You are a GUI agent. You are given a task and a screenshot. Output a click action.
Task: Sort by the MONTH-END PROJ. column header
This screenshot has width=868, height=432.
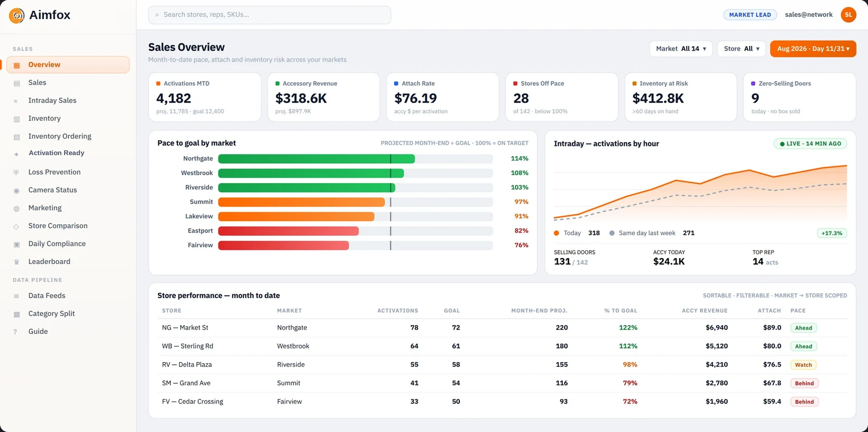pyautogui.click(x=539, y=311)
